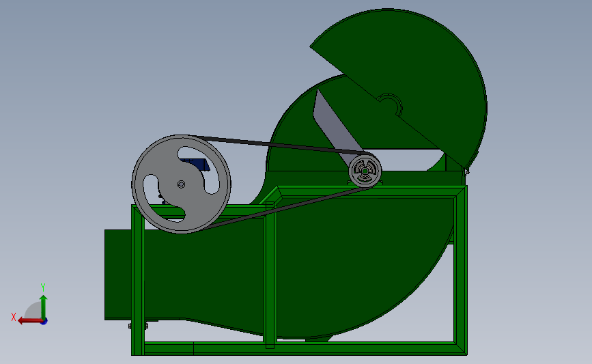This screenshot has height=364, width=592.
Task: Select the blue motor behind the large pulley
Action: (197, 165)
